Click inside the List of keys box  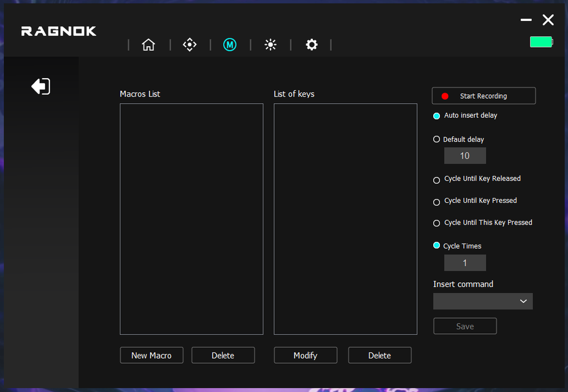pos(346,219)
